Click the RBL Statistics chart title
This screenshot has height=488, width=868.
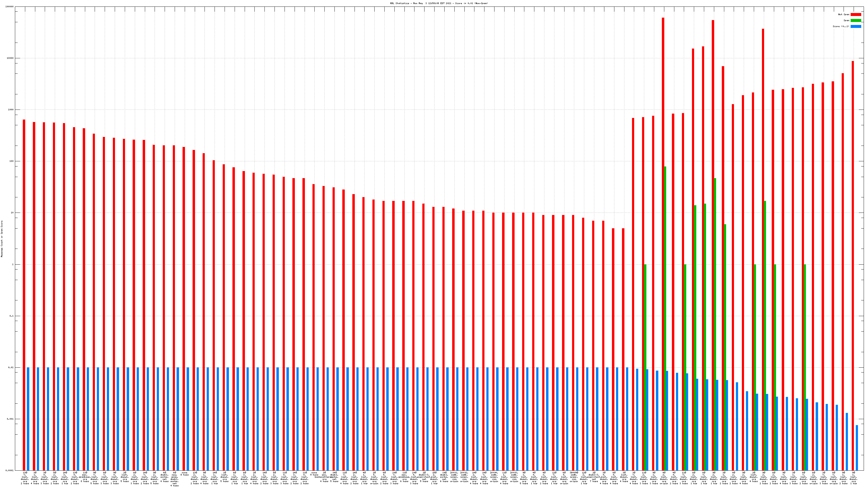[439, 3]
